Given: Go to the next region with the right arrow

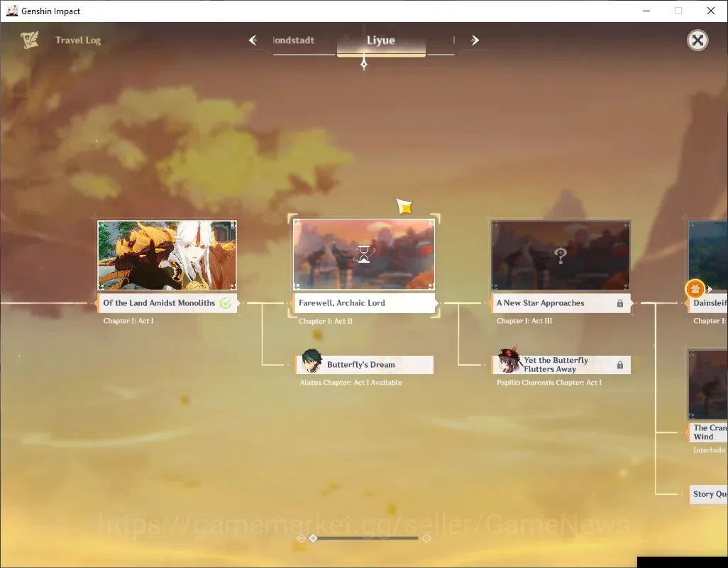Looking at the screenshot, I should tap(475, 40).
